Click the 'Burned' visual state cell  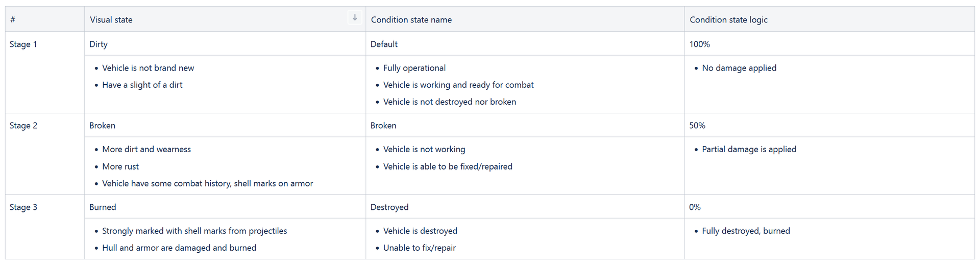(103, 207)
